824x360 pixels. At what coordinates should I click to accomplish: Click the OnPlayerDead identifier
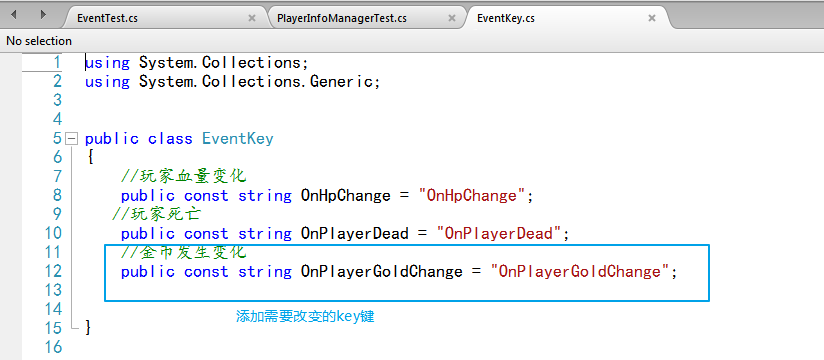[354, 233]
